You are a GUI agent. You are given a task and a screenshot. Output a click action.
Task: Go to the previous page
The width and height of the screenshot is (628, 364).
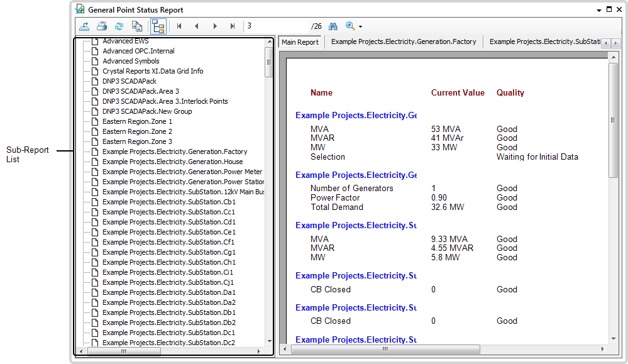pos(197,26)
